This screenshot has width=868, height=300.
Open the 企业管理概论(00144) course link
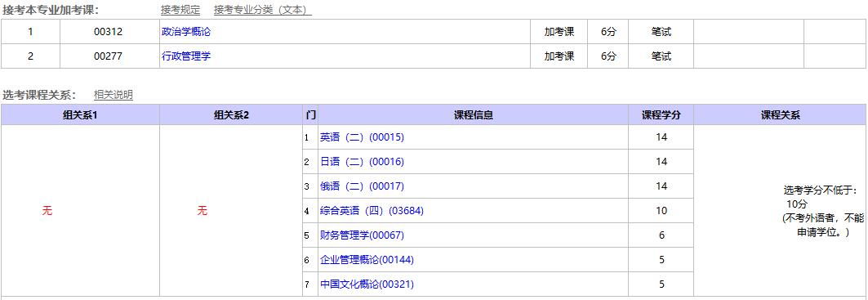(367, 259)
